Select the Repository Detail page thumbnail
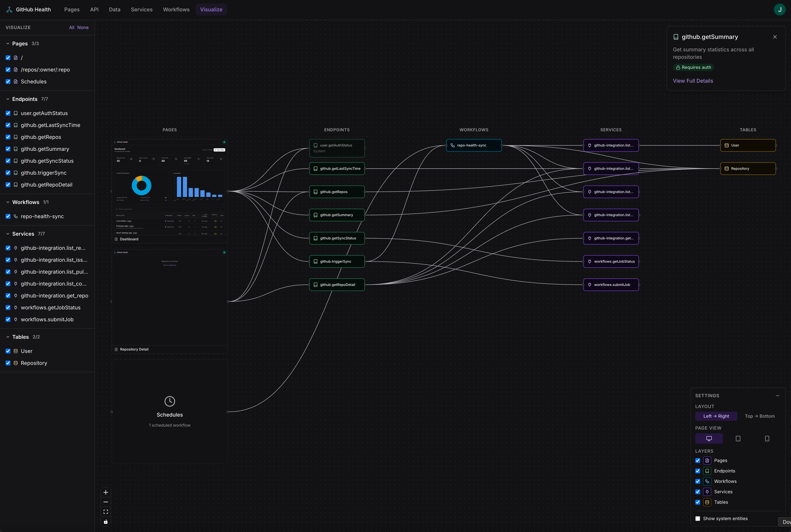Screen dimensions: 791x532 click(x=170, y=301)
